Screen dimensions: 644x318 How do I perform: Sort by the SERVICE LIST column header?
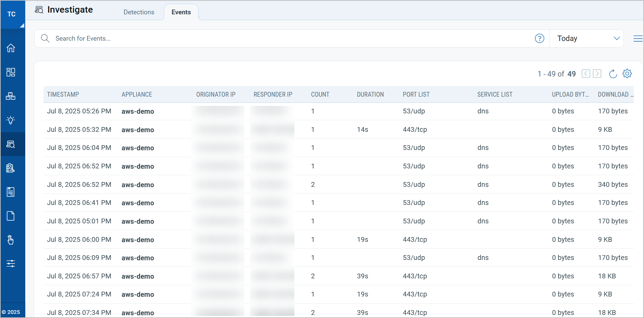click(x=495, y=94)
